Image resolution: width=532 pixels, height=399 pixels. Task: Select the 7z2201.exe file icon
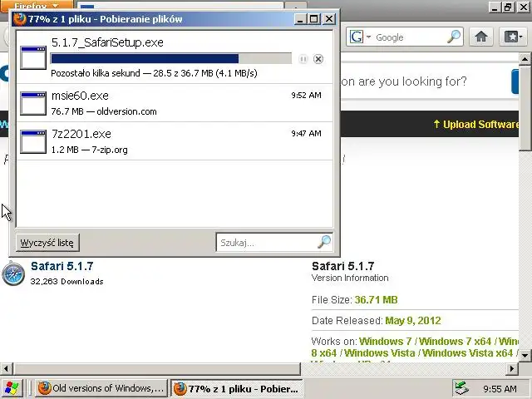(x=33, y=141)
